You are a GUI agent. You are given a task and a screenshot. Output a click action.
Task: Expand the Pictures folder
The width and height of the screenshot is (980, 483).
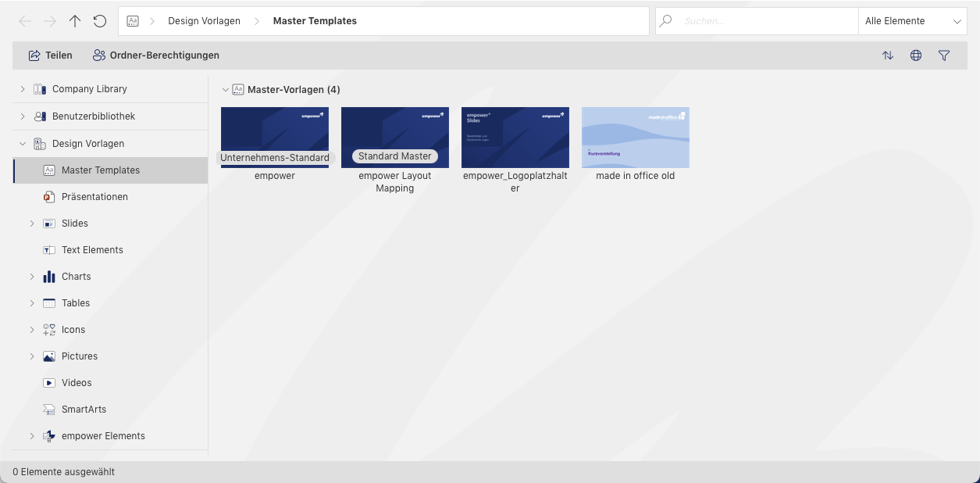[x=32, y=356]
